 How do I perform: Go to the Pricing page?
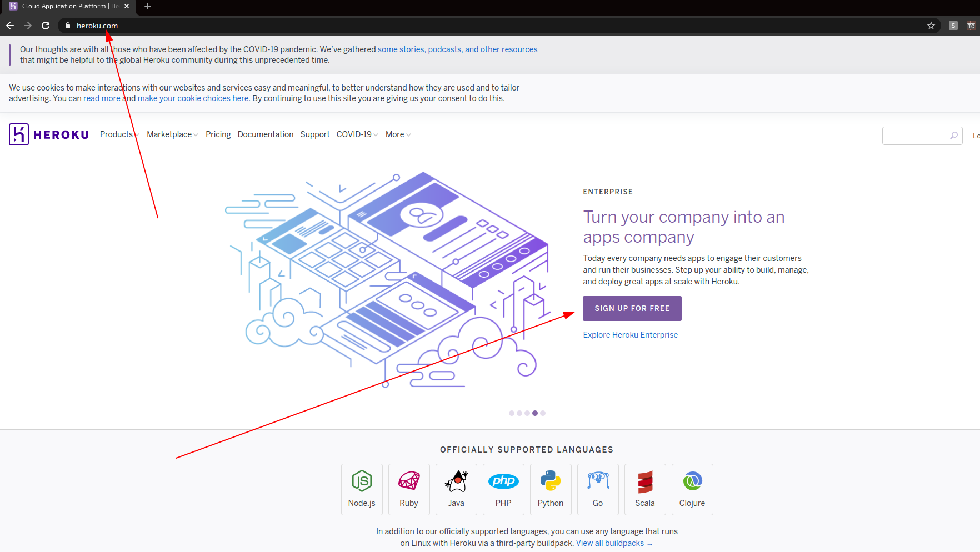pyautogui.click(x=218, y=134)
